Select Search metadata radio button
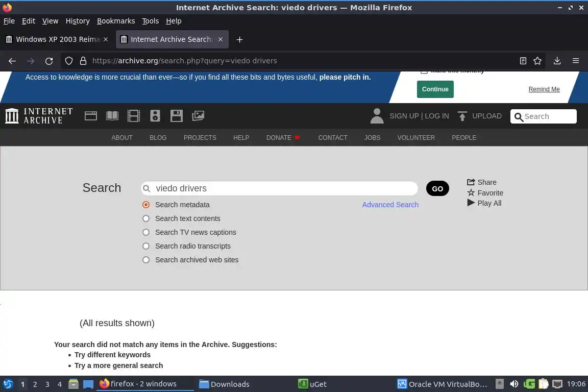 pyautogui.click(x=146, y=205)
